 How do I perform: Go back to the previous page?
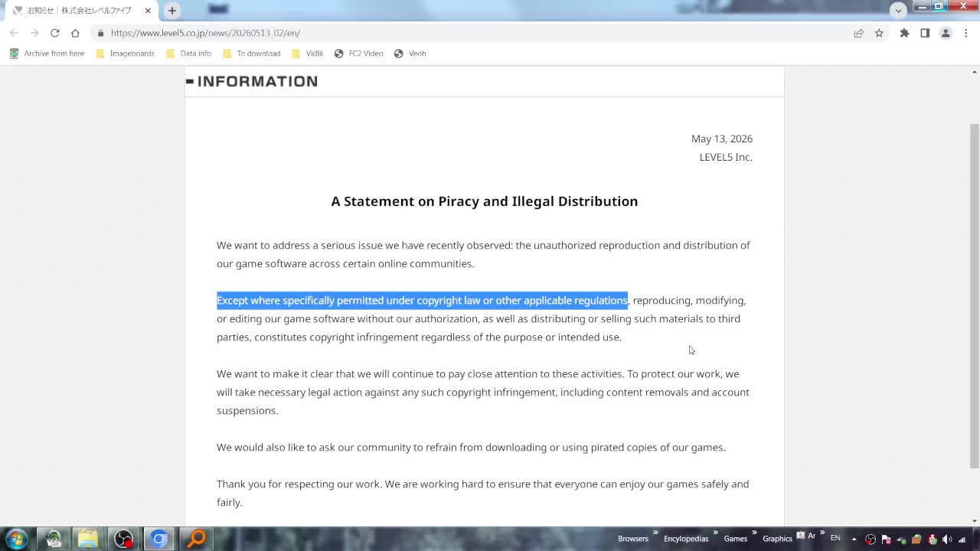[x=14, y=33]
